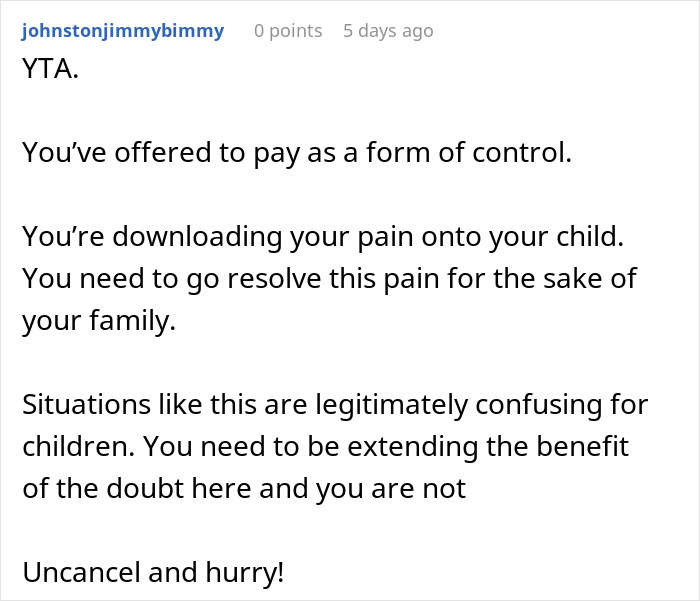The height and width of the screenshot is (601, 700).
Task: Open the '5 days ago' timestamp permalink
Action: [388, 31]
